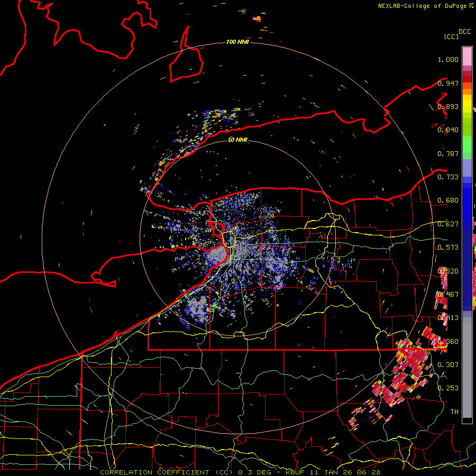Viewport: 476px width, 476px height.
Task: Click the TH threshold label
Action: point(454,411)
